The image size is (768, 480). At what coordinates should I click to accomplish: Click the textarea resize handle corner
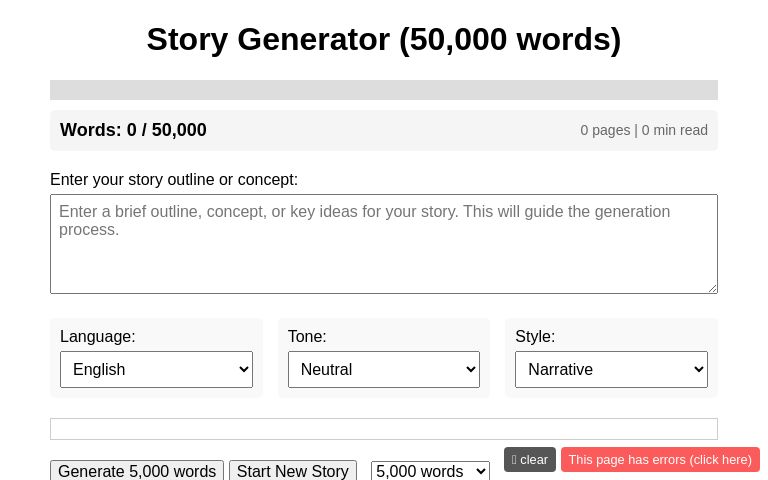tap(712, 288)
